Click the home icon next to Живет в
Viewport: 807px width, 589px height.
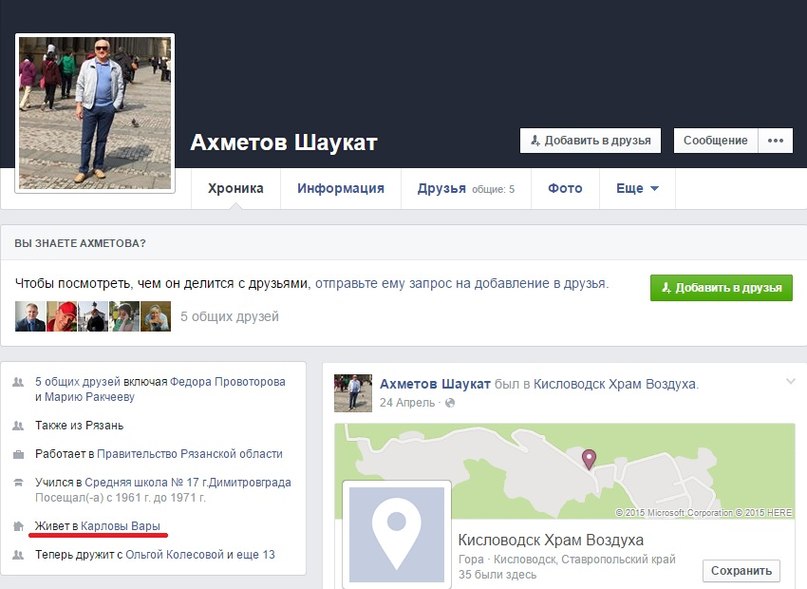point(18,526)
